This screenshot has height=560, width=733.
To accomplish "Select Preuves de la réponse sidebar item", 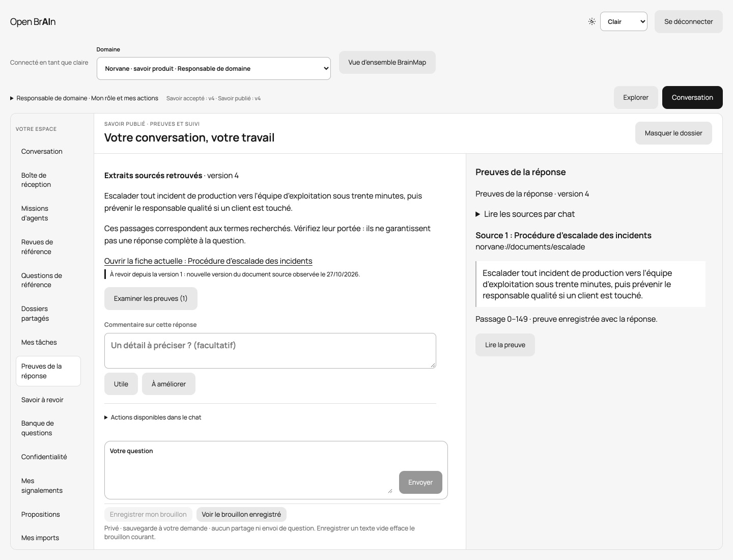I will pyautogui.click(x=48, y=371).
